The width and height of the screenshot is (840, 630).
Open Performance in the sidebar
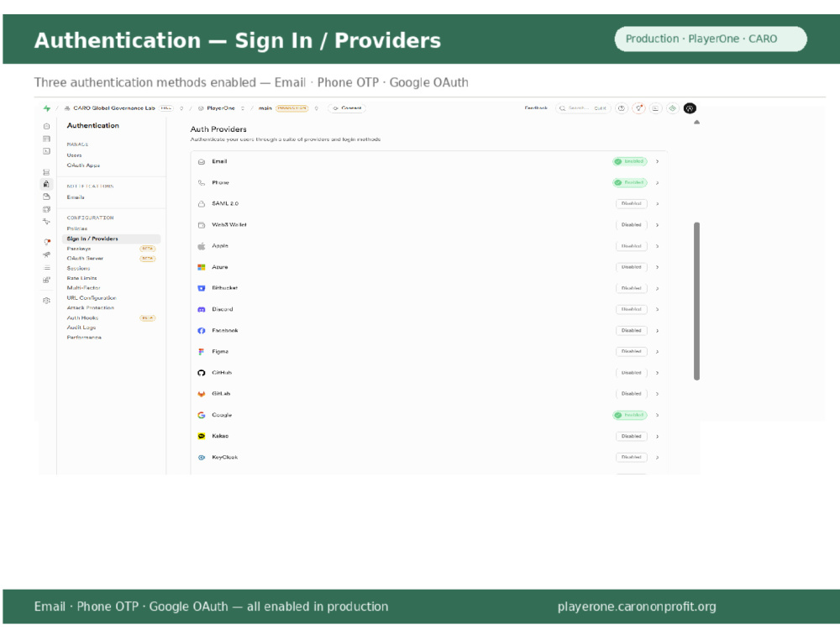(x=83, y=338)
